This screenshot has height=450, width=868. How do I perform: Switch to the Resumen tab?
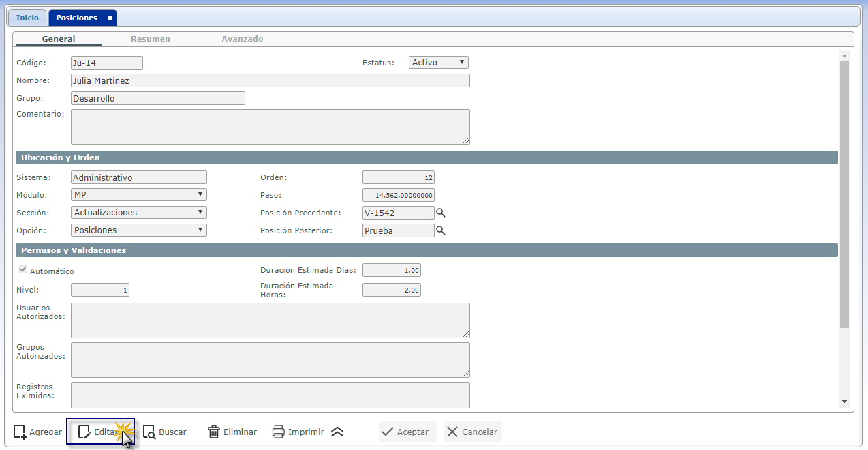151,39
